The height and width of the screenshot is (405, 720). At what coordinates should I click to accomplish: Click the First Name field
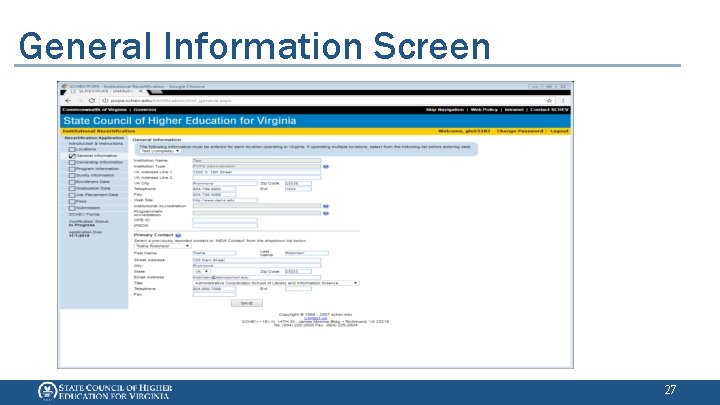pyautogui.click(x=214, y=253)
